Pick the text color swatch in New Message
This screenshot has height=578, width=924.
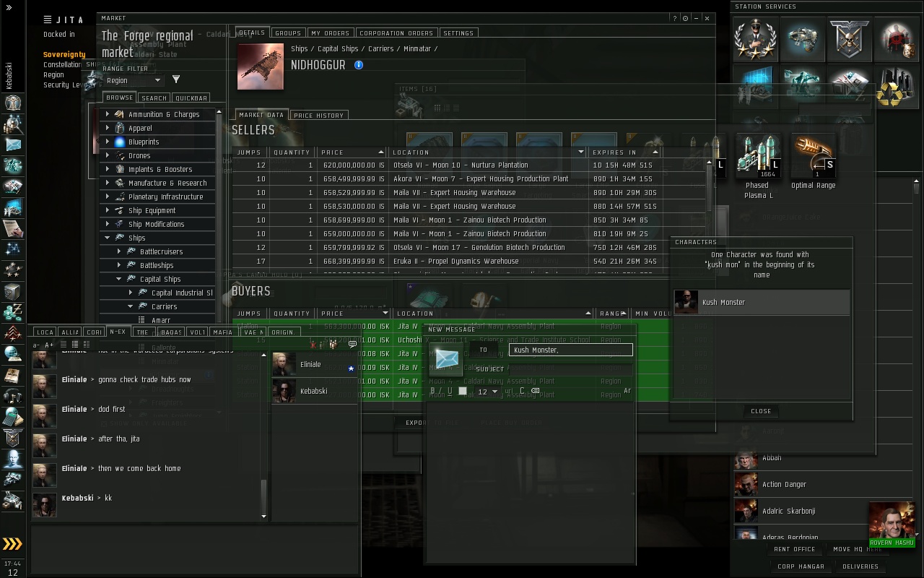(x=463, y=391)
